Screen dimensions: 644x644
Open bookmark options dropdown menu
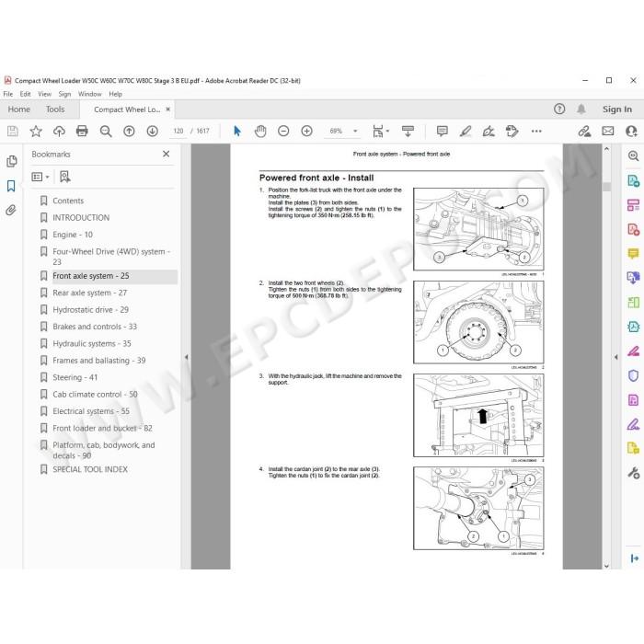(40, 177)
